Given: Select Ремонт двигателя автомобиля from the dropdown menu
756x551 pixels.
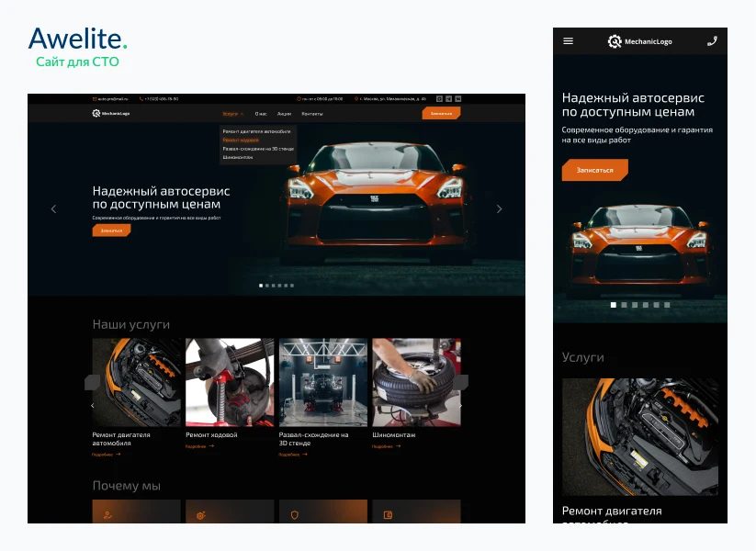Looking at the screenshot, I should (x=256, y=131).
